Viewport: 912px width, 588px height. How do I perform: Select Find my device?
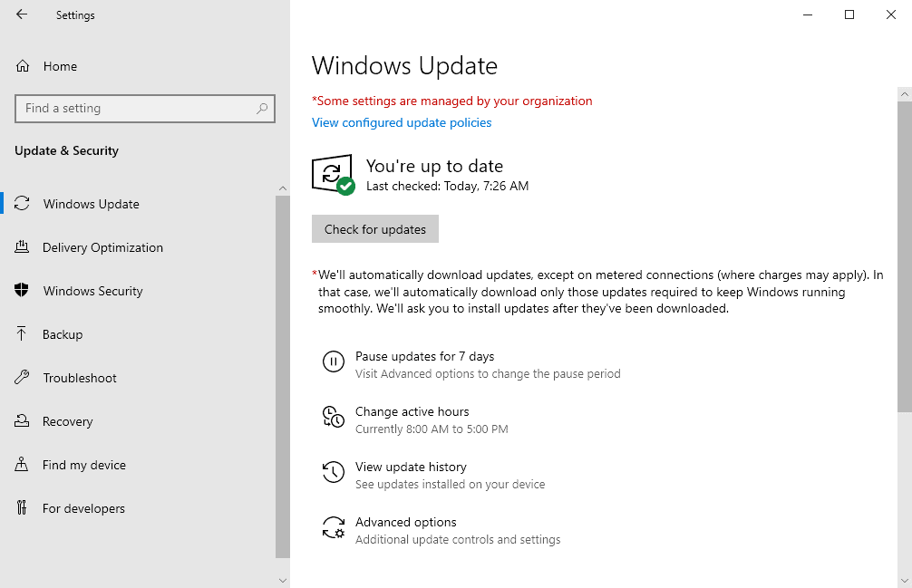[22, 464]
